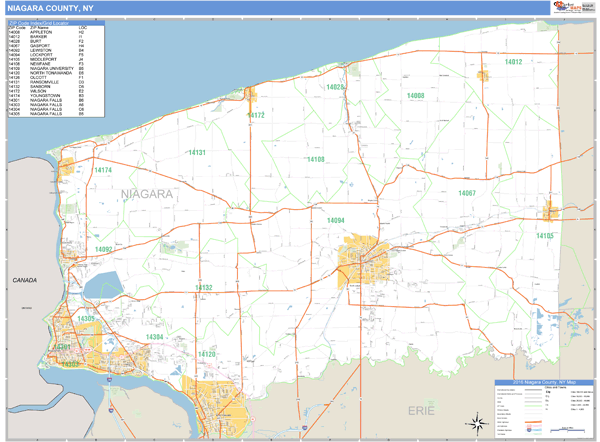
Task: Click the 2016 Niagara County legend title
Action: [x=544, y=383]
